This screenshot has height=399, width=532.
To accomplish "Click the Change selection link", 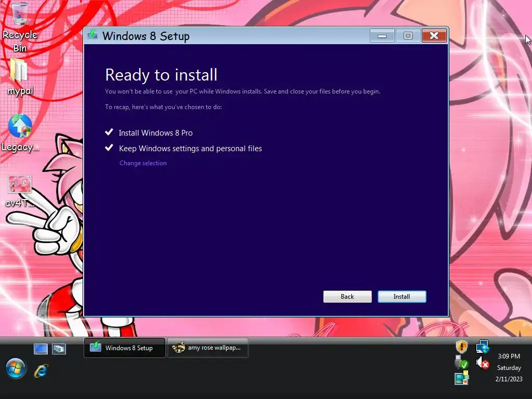I will tap(143, 163).
